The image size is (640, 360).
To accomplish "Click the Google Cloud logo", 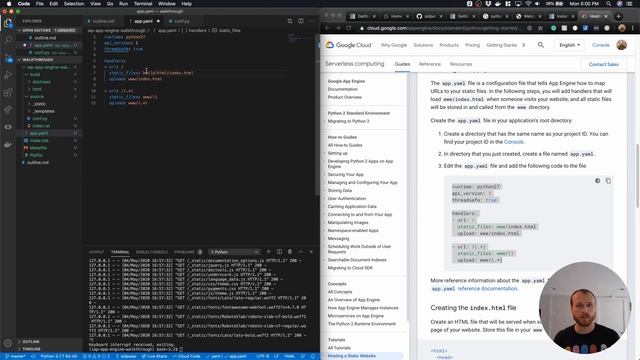I will 349,45.
